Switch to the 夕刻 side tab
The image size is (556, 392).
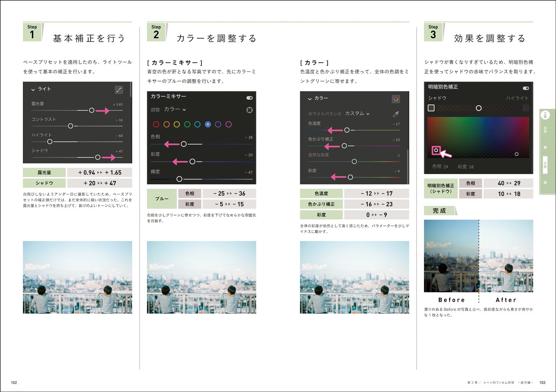point(545,165)
